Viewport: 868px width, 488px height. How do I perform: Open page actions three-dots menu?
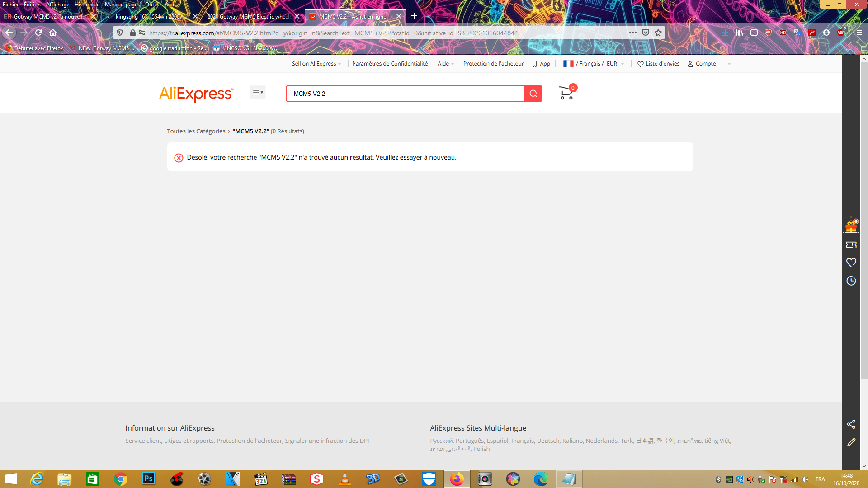pyautogui.click(x=633, y=33)
